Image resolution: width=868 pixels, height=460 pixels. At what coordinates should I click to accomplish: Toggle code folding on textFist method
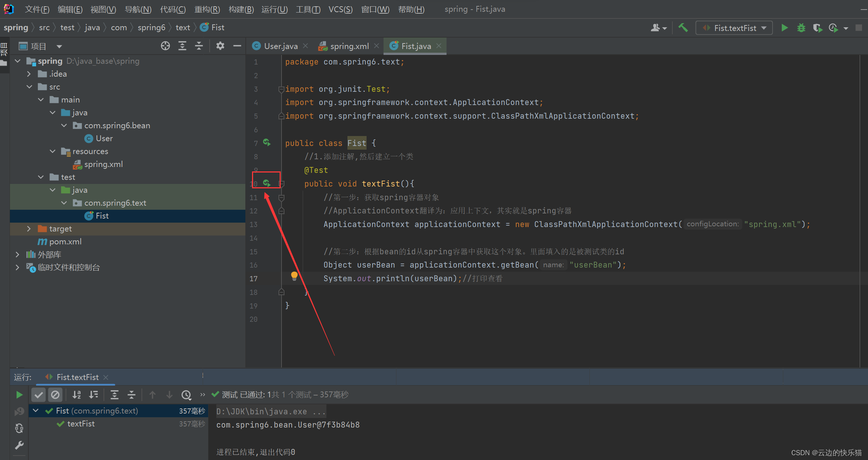(281, 183)
